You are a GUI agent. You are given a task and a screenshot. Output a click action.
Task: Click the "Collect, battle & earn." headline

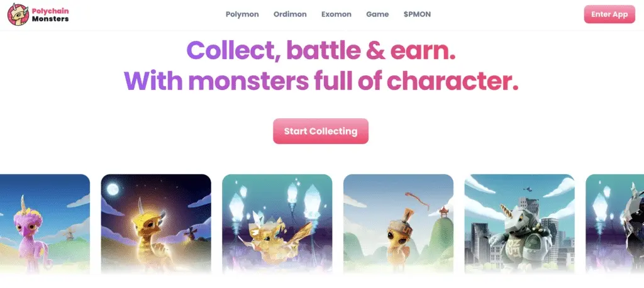point(321,50)
